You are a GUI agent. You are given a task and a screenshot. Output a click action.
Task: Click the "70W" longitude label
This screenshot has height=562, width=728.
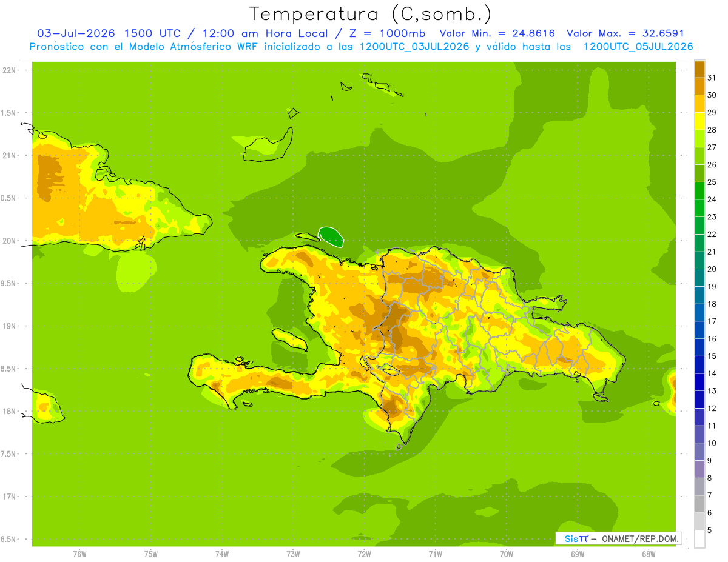(x=507, y=554)
